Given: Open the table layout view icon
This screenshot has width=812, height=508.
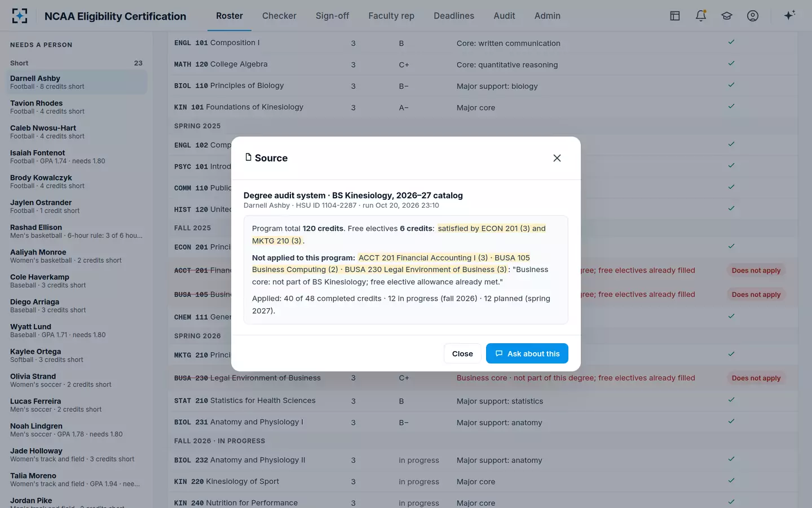Looking at the screenshot, I should [675, 16].
